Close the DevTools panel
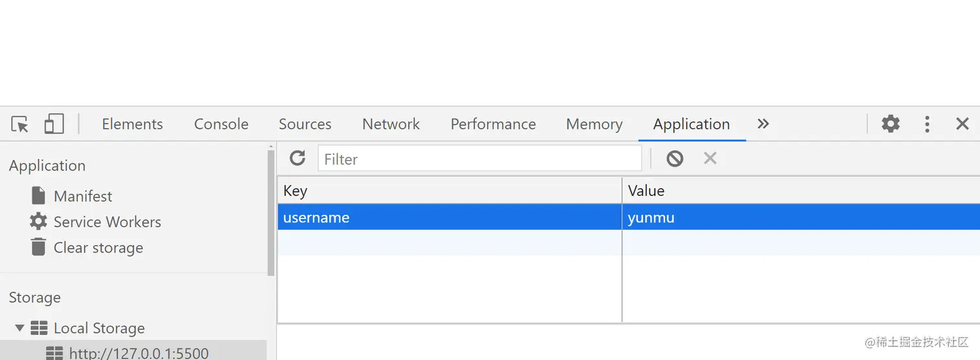The width and height of the screenshot is (980, 360). pos(962,124)
